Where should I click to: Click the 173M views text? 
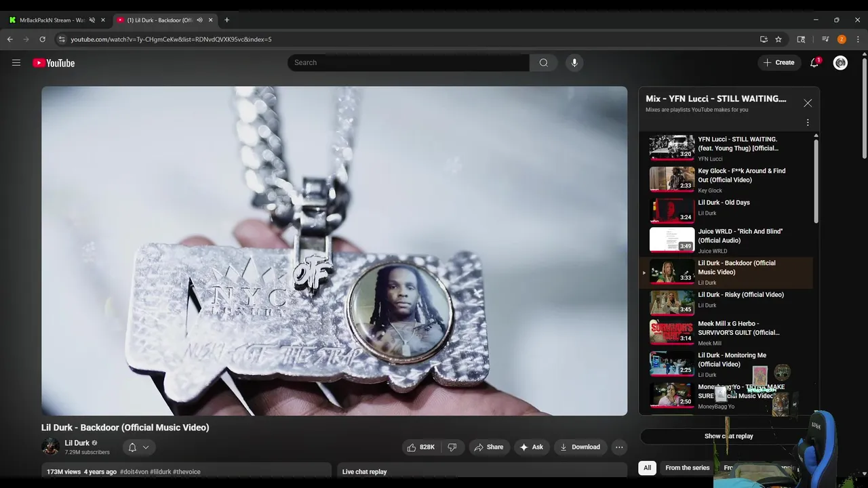point(64,472)
